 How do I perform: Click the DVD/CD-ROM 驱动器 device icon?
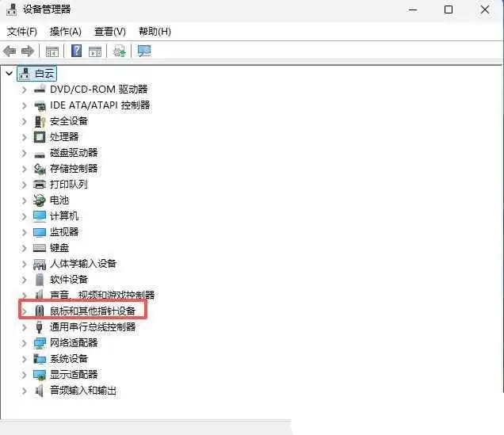click(x=40, y=89)
